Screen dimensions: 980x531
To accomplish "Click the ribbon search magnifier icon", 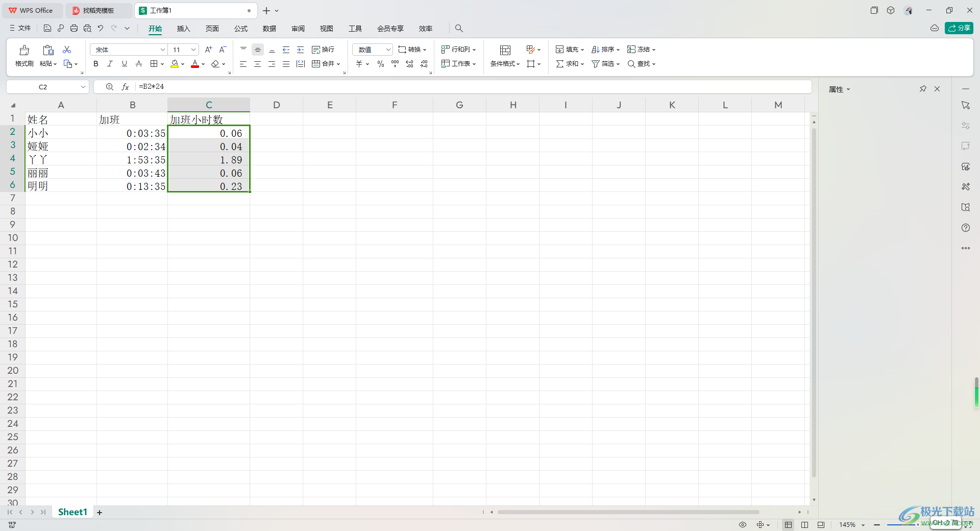I will (459, 29).
